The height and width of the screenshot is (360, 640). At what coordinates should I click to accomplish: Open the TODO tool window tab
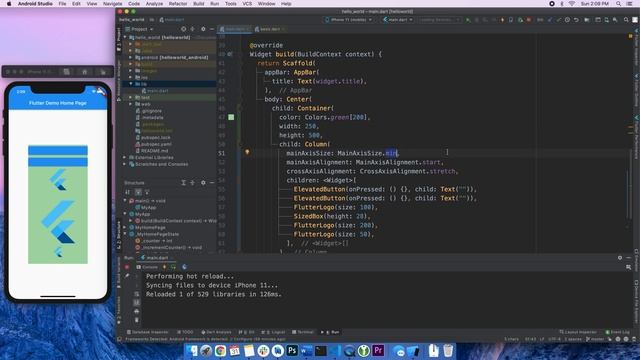(x=186, y=332)
